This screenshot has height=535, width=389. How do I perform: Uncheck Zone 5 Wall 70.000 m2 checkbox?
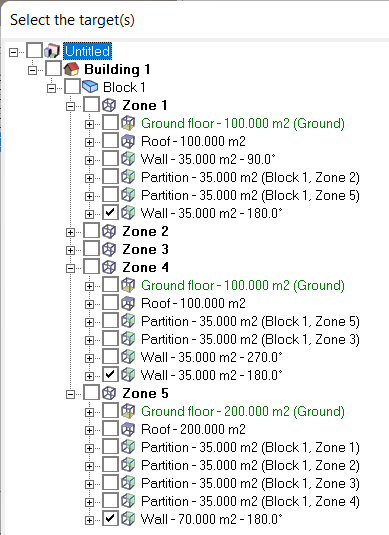point(110,519)
